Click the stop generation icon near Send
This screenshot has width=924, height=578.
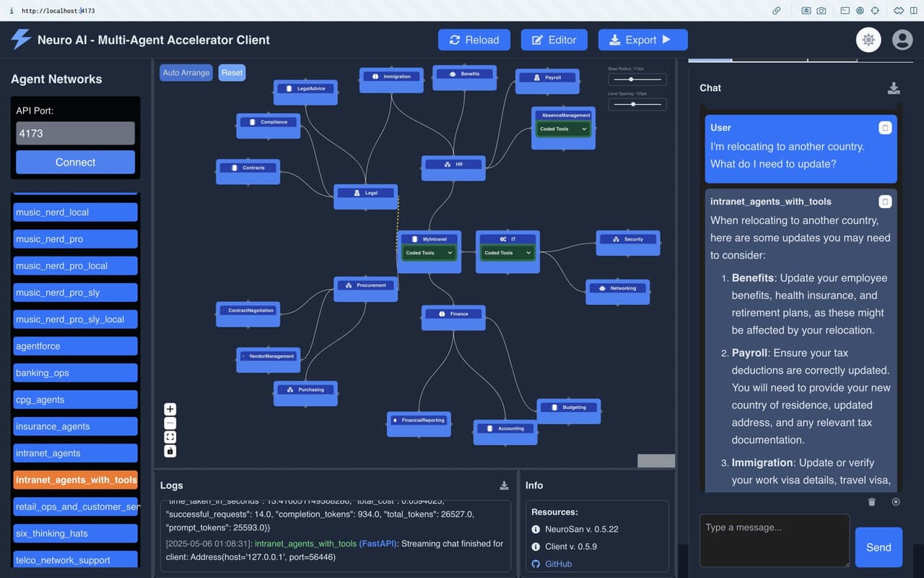(896, 501)
